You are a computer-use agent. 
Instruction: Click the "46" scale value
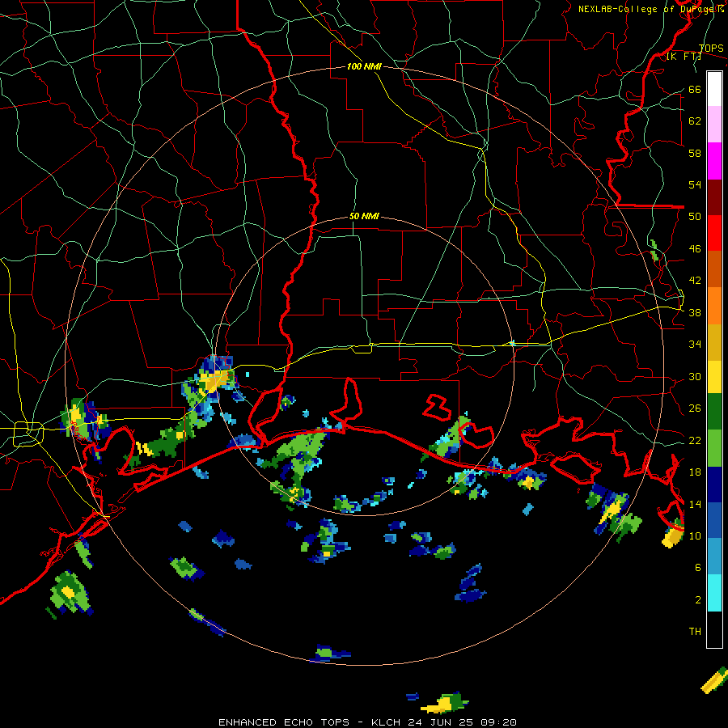click(695, 249)
